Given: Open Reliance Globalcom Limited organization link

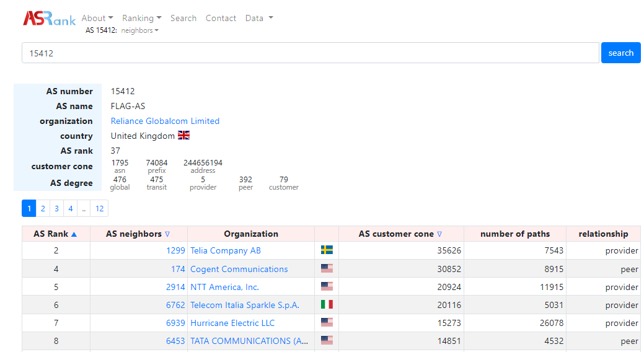Looking at the screenshot, I should pyautogui.click(x=165, y=121).
